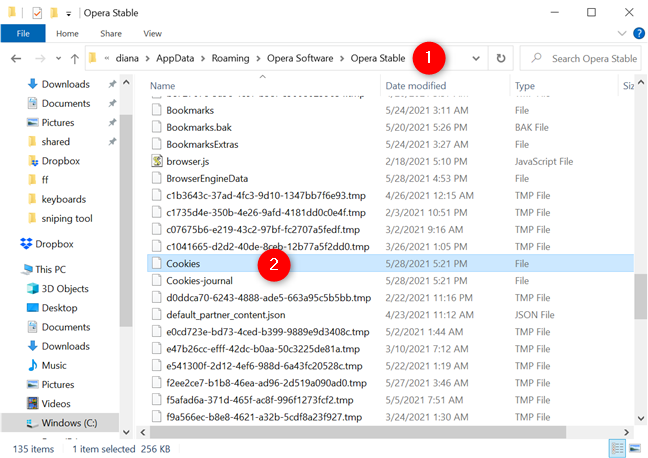Image resolution: width=648 pixels, height=458 pixels.
Task: Select Roaming in the address breadcrumb
Action: (x=230, y=58)
